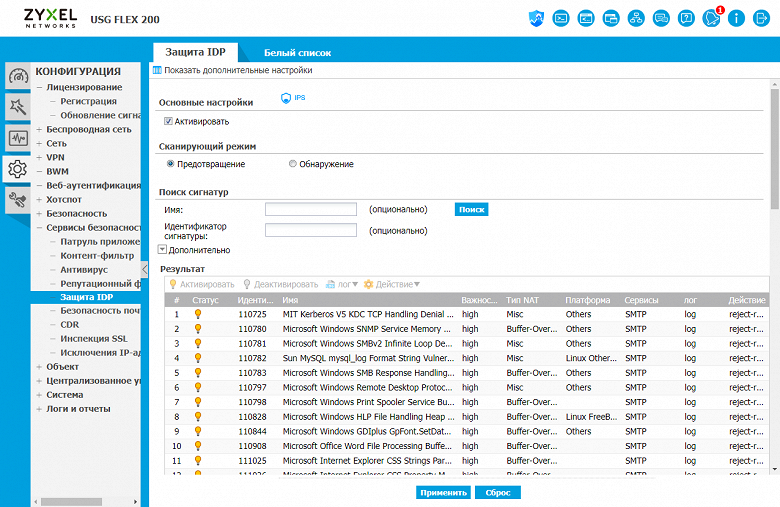This screenshot has width=780, height=507.
Task: Open the Действие dropdown in results toolbar
Action: tap(392, 285)
